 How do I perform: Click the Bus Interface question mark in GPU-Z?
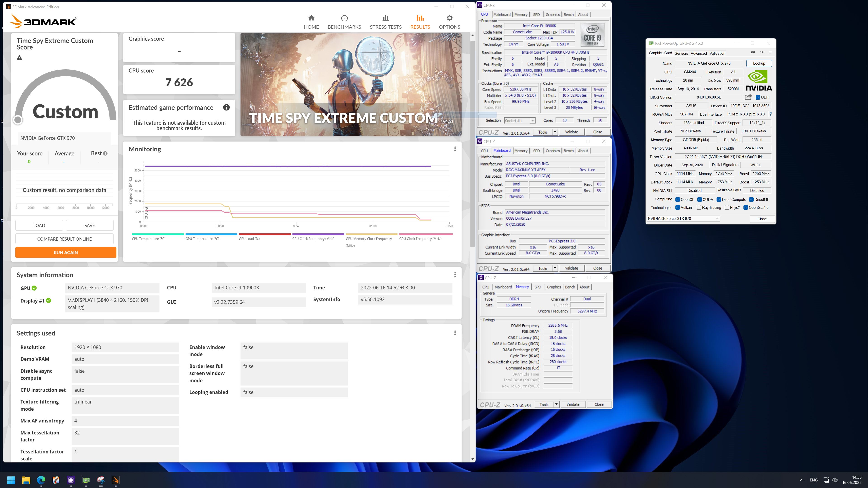pos(770,114)
